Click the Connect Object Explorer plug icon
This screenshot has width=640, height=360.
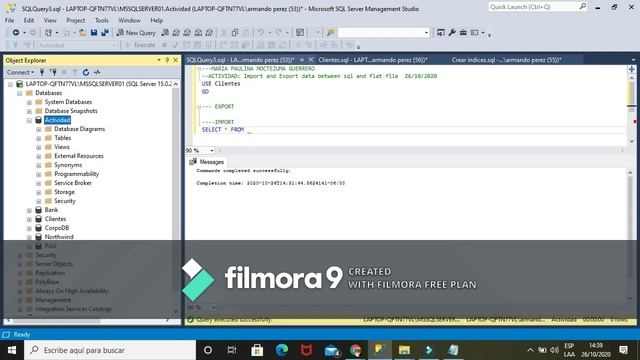pos(42,72)
